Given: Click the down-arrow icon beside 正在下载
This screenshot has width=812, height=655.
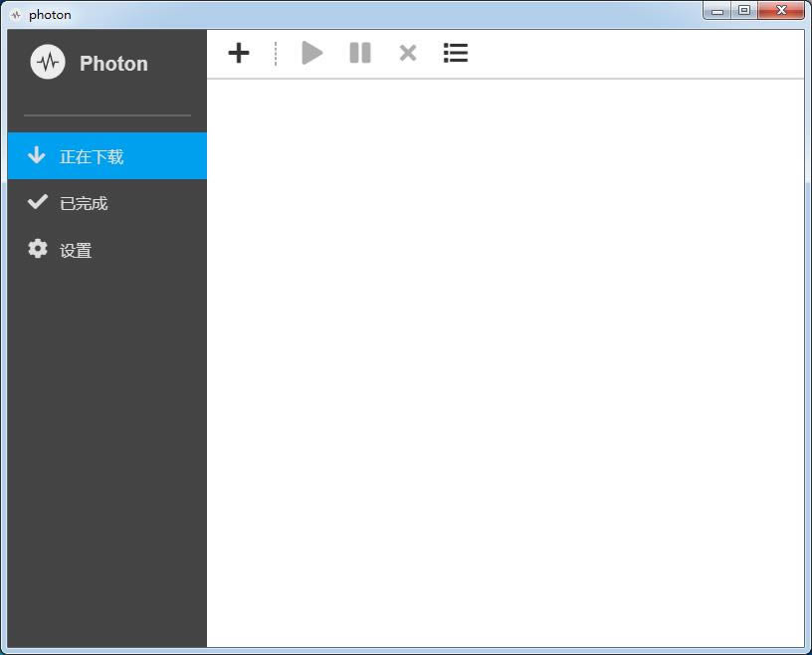Looking at the screenshot, I should click(37, 155).
